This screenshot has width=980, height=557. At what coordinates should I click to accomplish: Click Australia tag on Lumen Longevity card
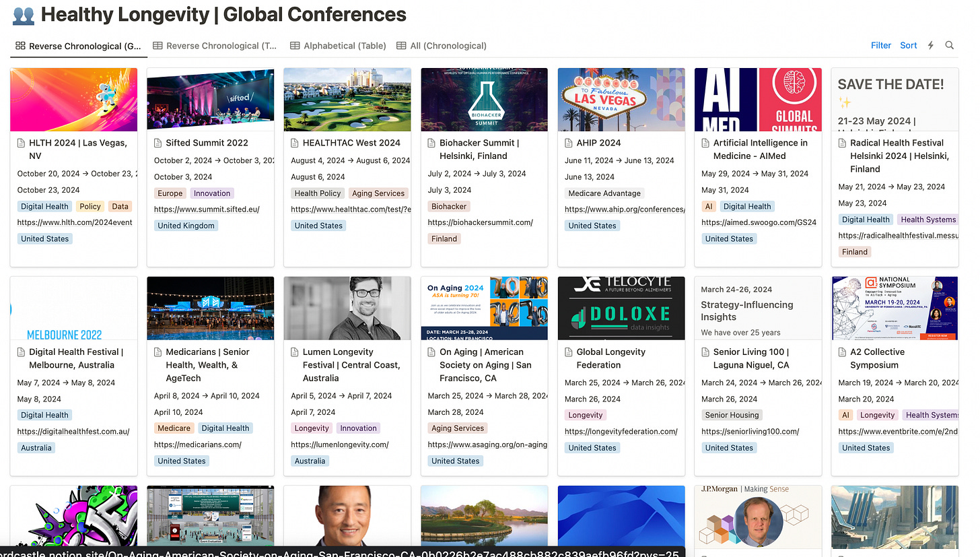click(x=310, y=461)
